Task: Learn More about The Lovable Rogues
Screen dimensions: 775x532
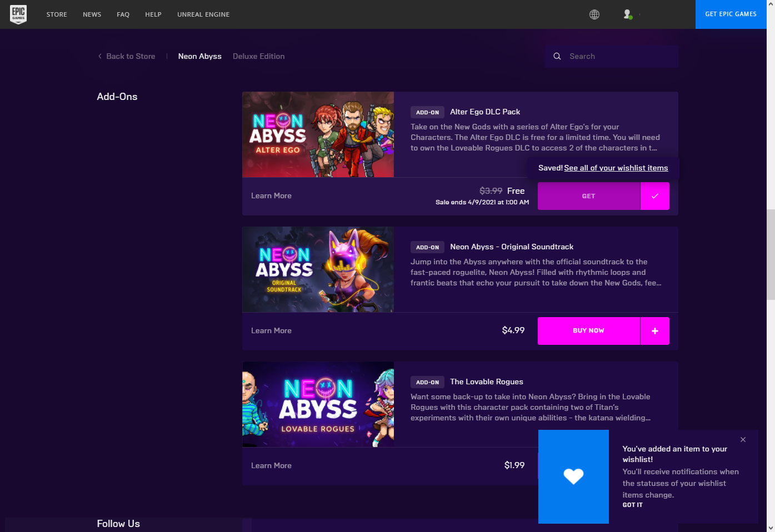Action: pos(271,465)
